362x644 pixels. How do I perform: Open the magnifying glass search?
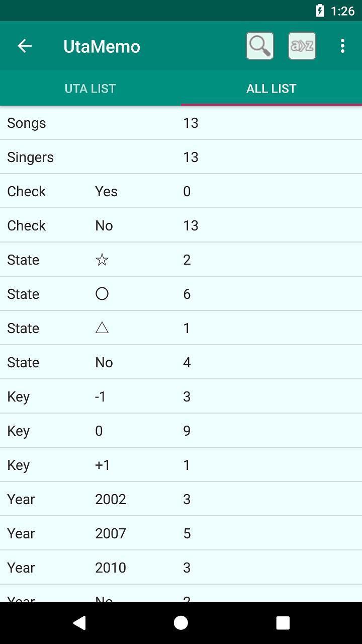(x=259, y=46)
